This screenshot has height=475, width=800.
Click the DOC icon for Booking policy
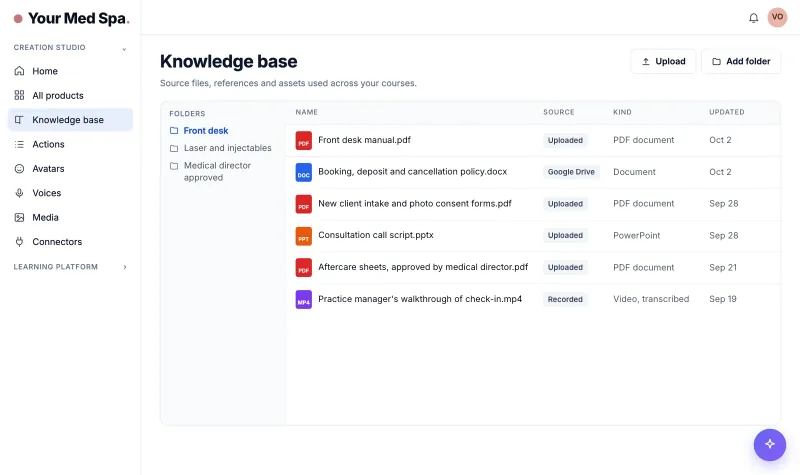(304, 172)
